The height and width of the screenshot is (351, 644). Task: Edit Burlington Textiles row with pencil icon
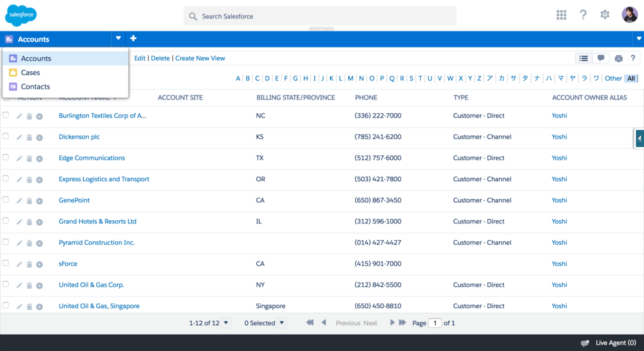point(19,116)
